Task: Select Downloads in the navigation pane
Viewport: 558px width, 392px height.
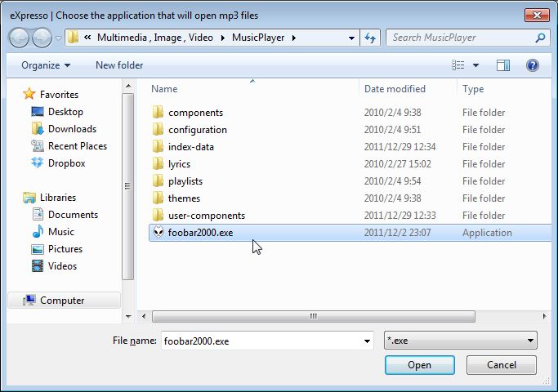Action: tap(72, 129)
